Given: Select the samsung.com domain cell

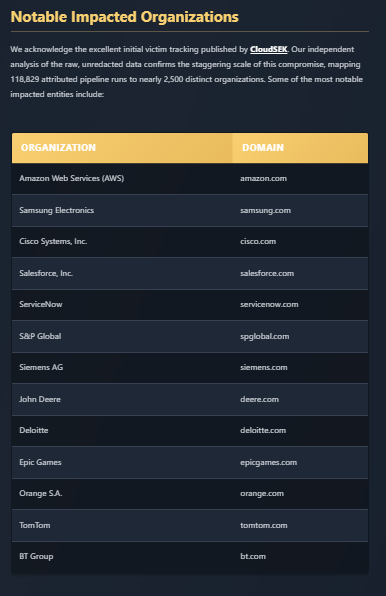Looking at the screenshot, I should pyautogui.click(x=300, y=210).
